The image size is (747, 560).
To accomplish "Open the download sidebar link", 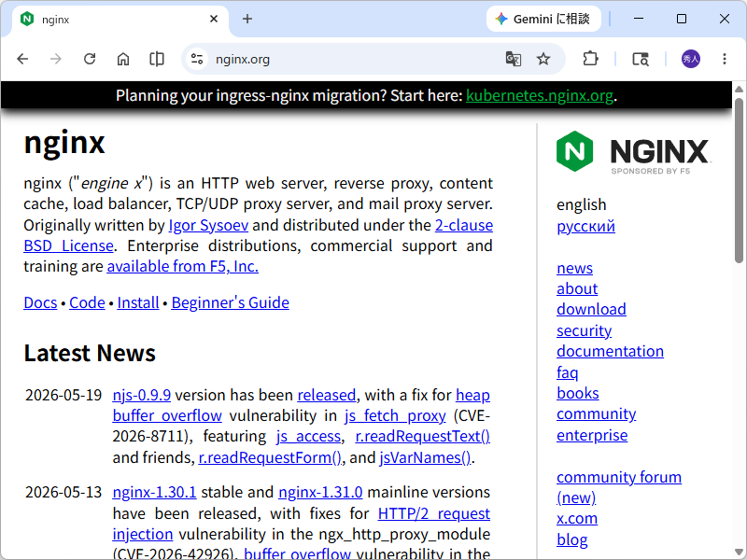I will pos(591,310).
